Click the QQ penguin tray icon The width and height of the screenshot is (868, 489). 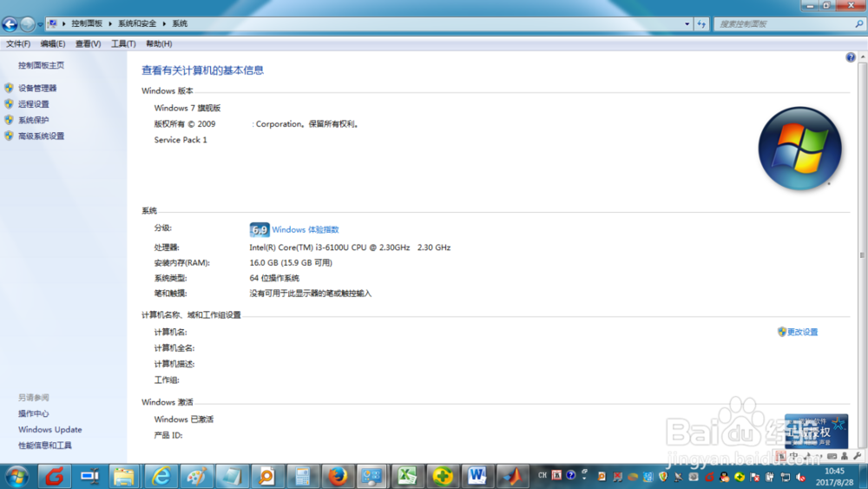724,477
